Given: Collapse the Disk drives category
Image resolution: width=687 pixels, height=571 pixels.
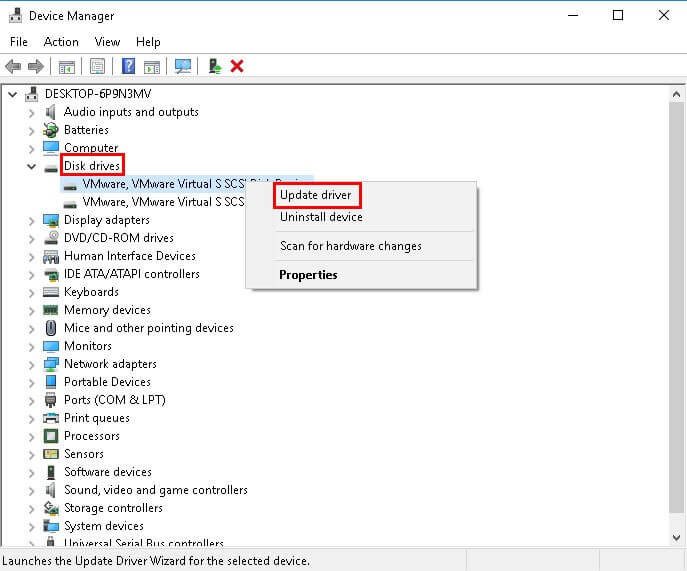Looking at the screenshot, I should (31, 166).
